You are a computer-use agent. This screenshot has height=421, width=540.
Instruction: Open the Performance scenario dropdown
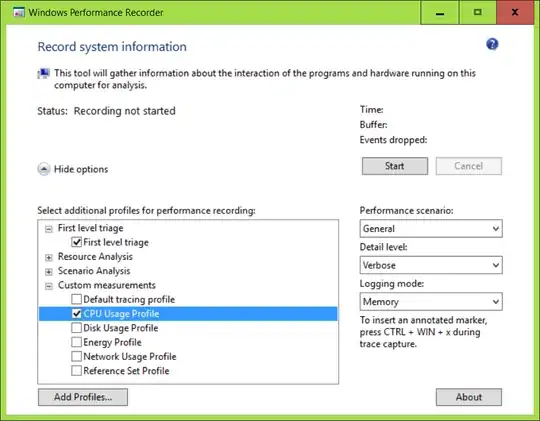[x=431, y=228]
